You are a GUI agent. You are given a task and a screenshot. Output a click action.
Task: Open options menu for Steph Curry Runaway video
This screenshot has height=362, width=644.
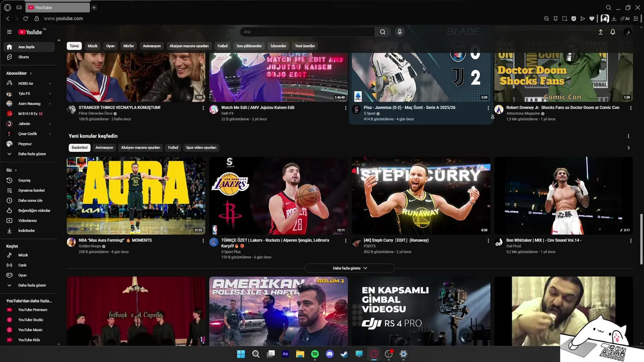[488, 241]
